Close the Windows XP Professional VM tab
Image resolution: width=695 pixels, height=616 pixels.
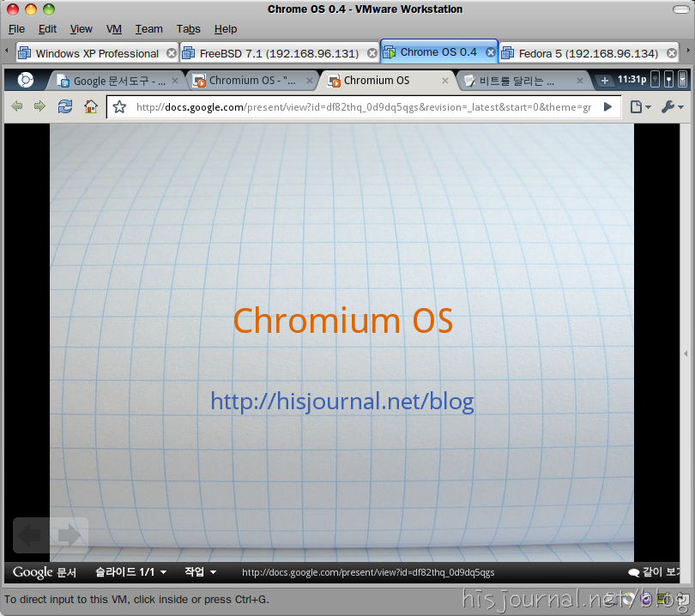click(x=171, y=53)
